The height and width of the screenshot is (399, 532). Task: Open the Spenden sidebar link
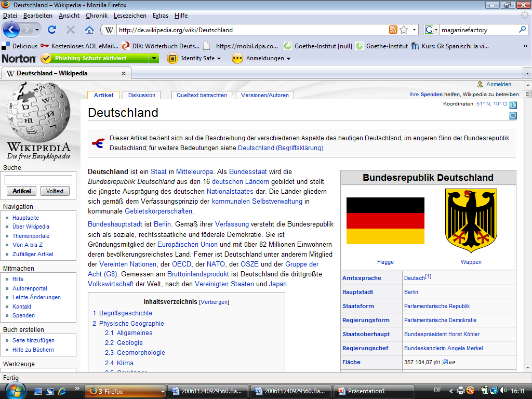tap(23, 315)
